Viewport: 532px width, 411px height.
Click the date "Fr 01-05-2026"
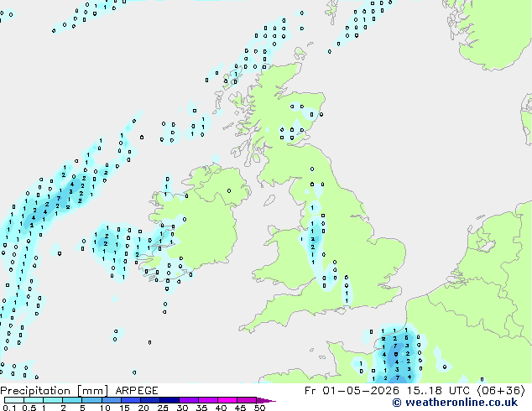click(352, 391)
